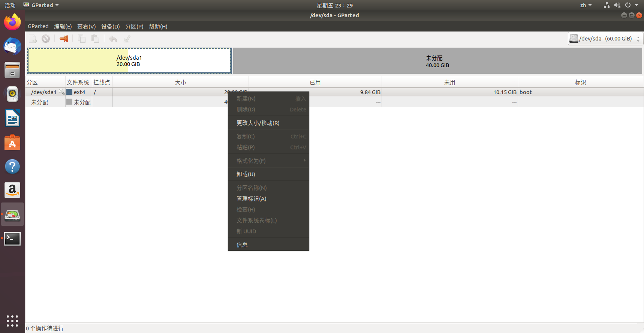Open the 帮助(H) menu
The width and height of the screenshot is (644, 333).
click(158, 26)
